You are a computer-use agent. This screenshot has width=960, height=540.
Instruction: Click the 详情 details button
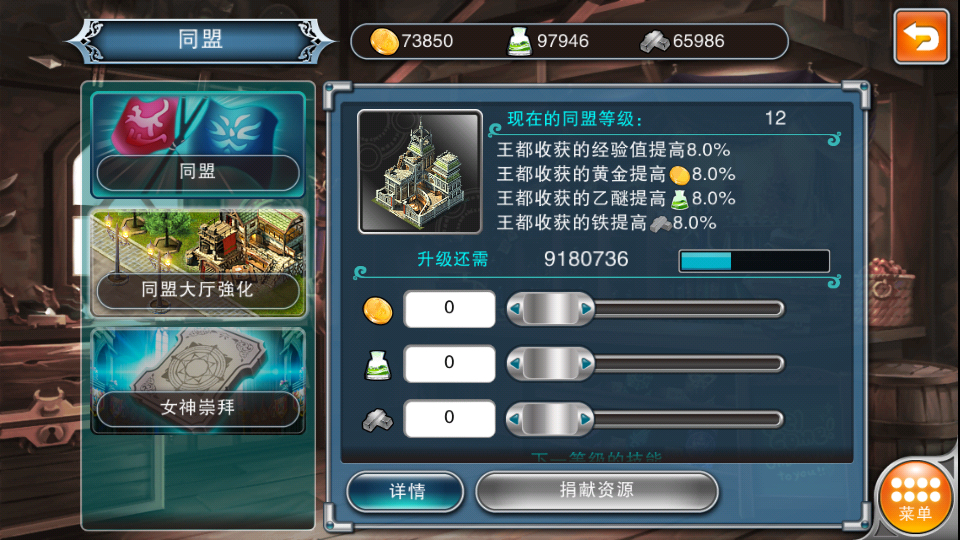[x=405, y=491]
